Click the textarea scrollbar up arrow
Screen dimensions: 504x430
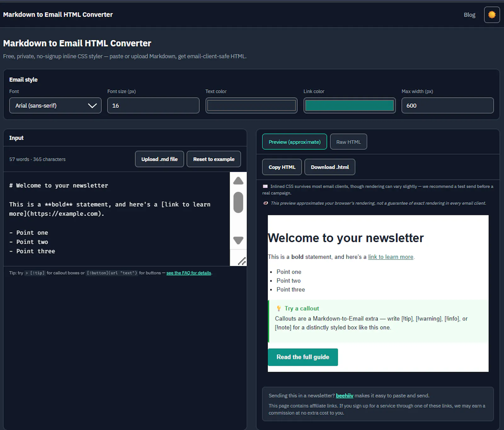pyautogui.click(x=238, y=181)
